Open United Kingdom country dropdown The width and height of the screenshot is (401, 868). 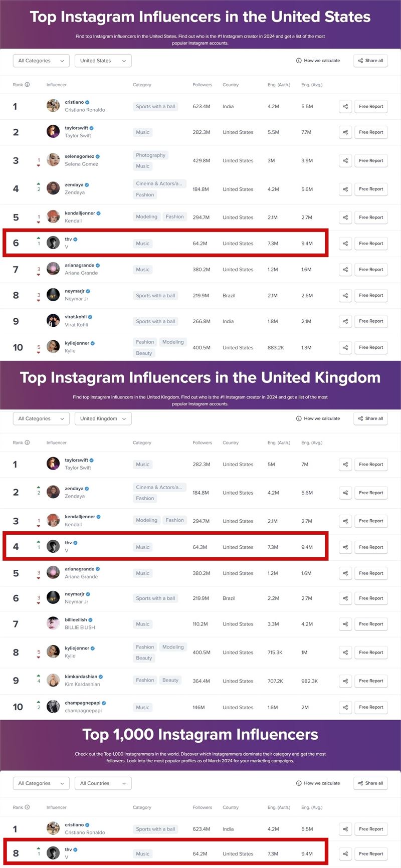[x=103, y=418]
